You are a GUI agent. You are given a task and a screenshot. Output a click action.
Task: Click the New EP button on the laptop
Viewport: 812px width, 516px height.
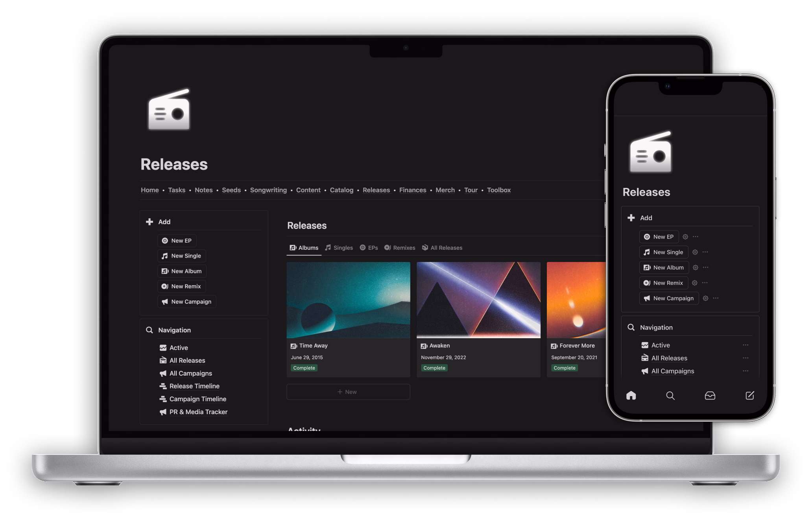pyautogui.click(x=177, y=241)
